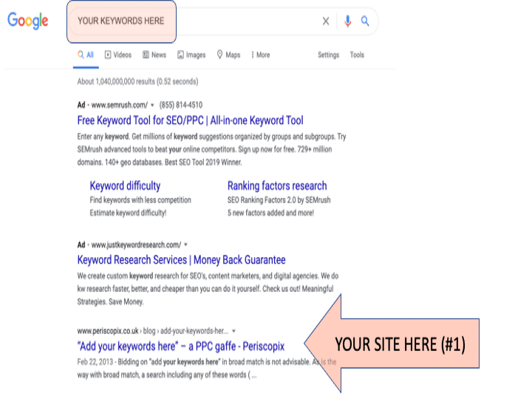Click the www.periscopix.co.uk breadcrumb URL
This screenshot has width=532, height=399.
click(108, 331)
